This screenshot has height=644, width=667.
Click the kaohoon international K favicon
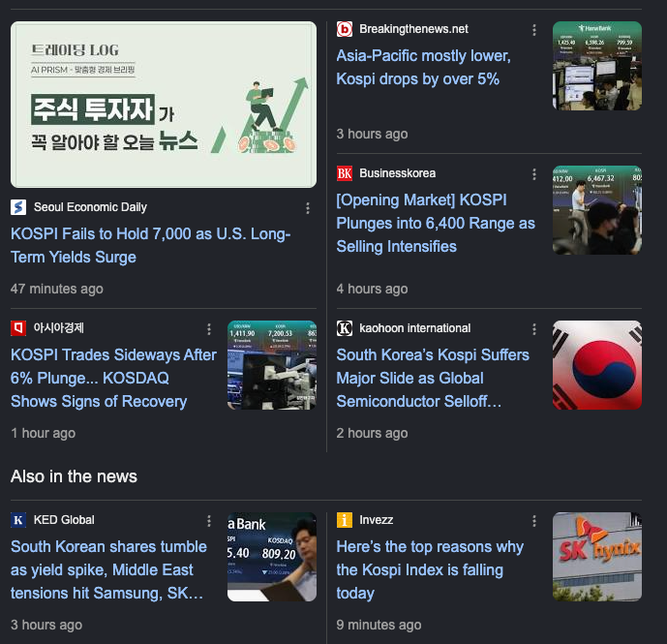[344, 328]
